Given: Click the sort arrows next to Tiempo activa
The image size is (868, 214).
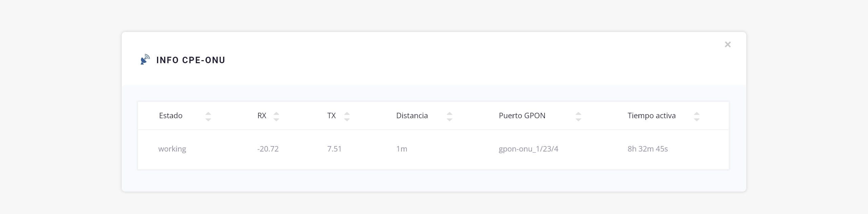Looking at the screenshot, I should coord(697,116).
